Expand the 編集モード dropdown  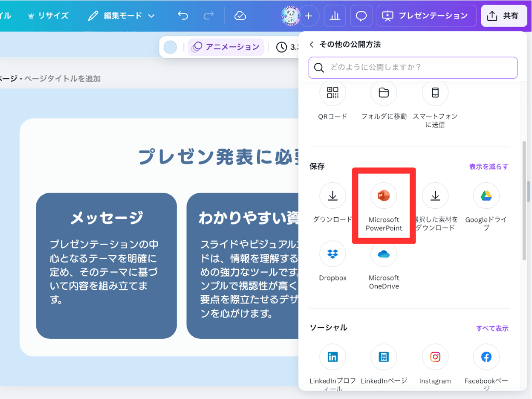122,16
